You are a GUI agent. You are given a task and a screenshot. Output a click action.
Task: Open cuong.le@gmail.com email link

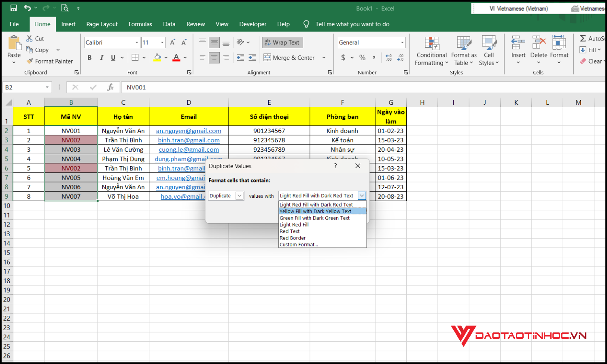coord(189,149)
